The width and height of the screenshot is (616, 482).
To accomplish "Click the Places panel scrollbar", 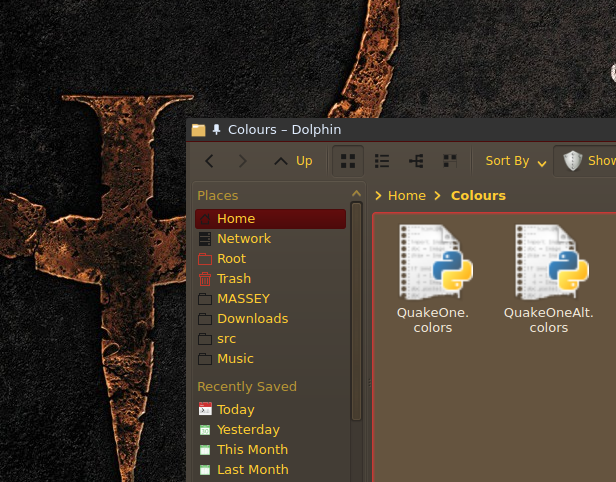I will pyautogui.click(x=356, y=311).
